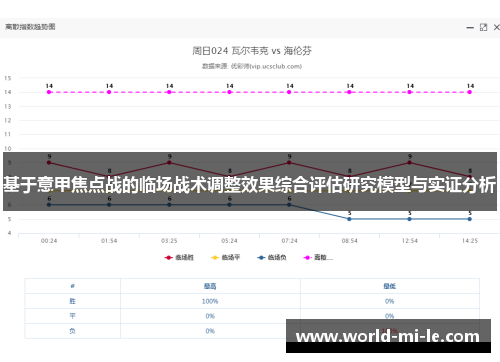The height and width of the screenshot is (362, 500).
Task: Toggle the red 临场胜 legend series
Action: 179,257
